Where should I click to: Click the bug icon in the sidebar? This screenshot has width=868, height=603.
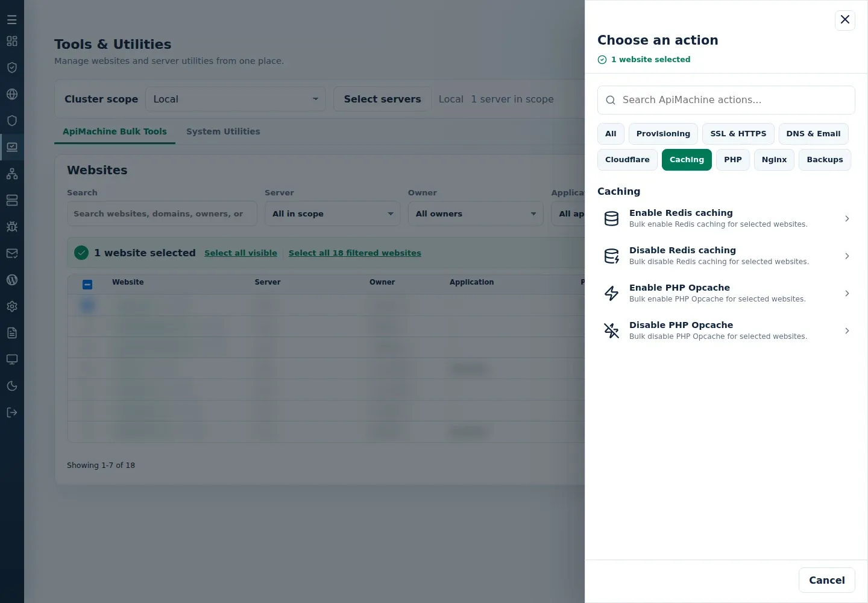[x=12, y=227]
